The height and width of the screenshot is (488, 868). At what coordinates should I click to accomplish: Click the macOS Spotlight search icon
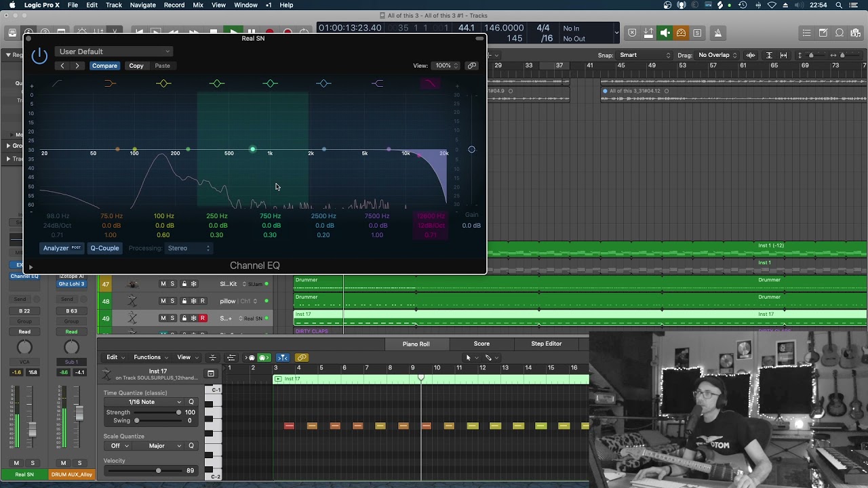(x=839, y=5)
